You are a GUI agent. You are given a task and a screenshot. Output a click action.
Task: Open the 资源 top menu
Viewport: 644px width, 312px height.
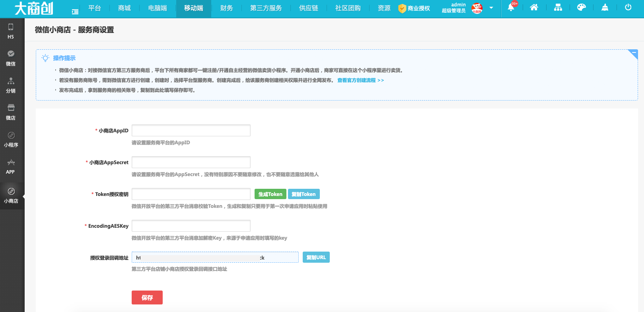coord(384,8)
